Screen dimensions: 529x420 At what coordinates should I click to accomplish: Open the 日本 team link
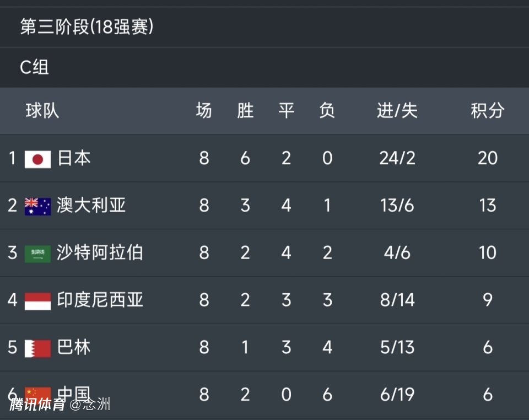pos(74,159)
